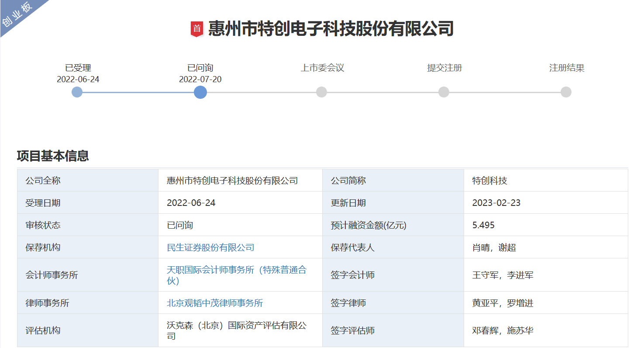This screenshot has width=644, height=348.
Task: Click the 保荐代表人 label cell
Action: 393,247
